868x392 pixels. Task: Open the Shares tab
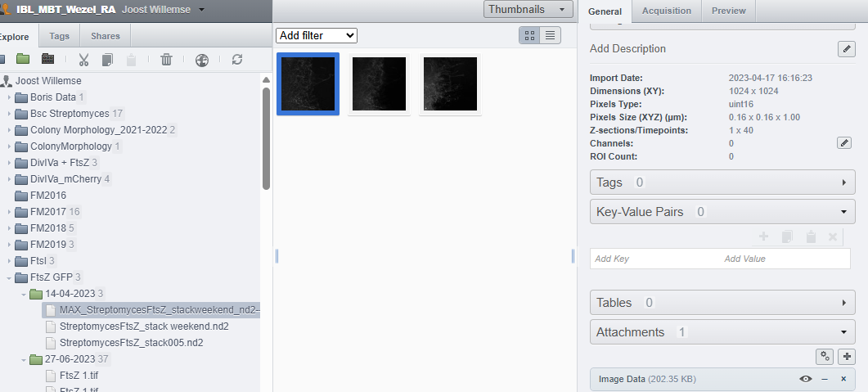click(x=105, y=36)
